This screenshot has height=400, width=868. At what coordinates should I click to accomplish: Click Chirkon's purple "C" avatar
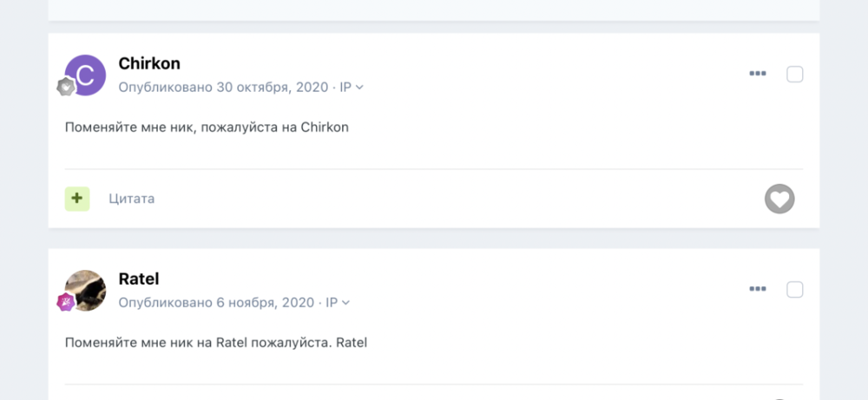(86, 75)
